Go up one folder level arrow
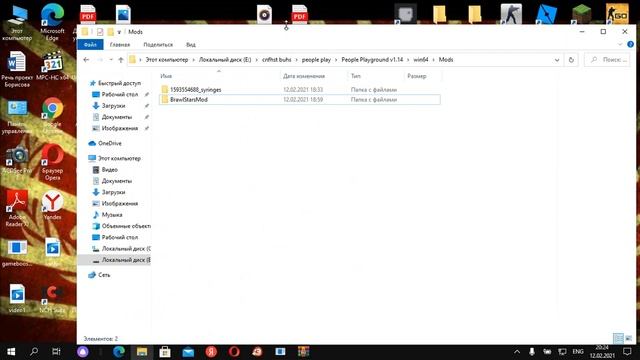 pos(121,60)
